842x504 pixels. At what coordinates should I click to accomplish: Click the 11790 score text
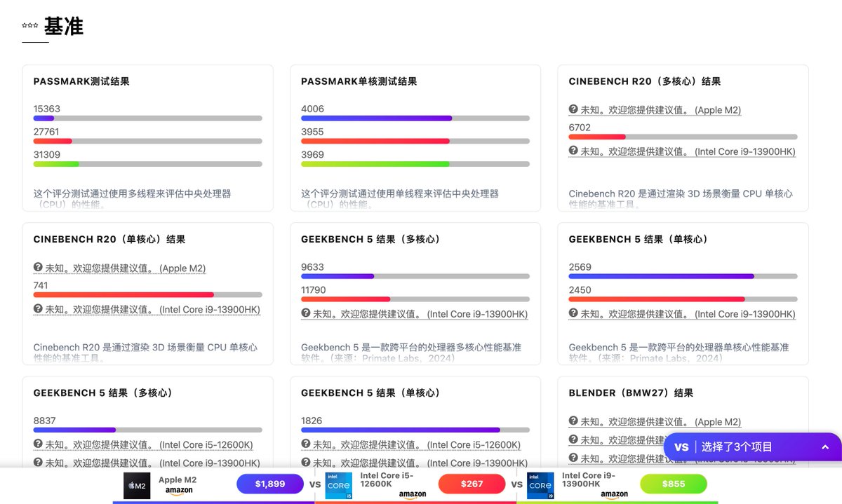[x=314, y=290]
